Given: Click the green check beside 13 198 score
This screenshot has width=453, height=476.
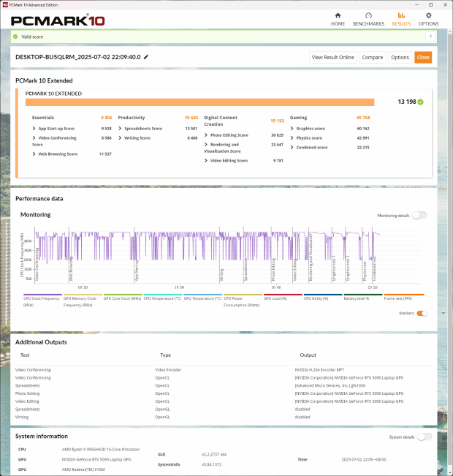Looking at the screenshot, I should 420,102.
